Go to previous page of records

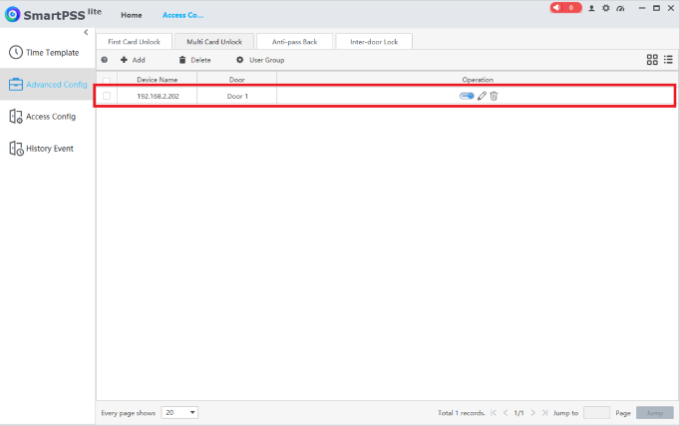tap(505, 413)
